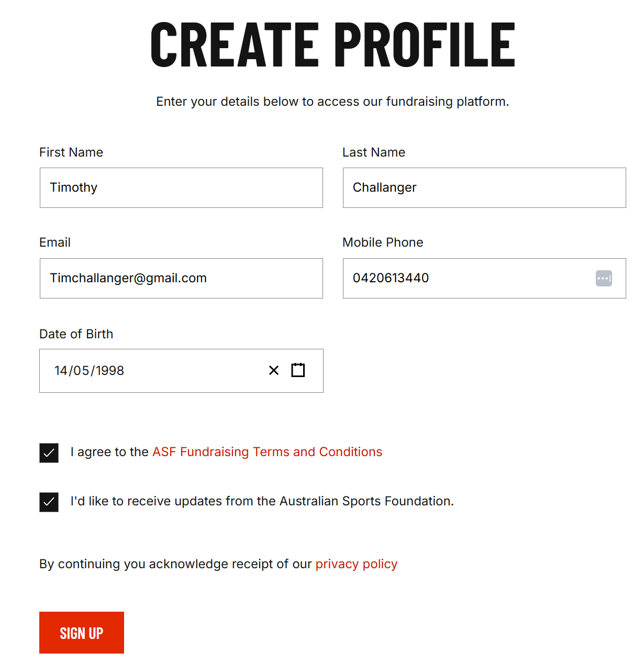644x663 pixels.
Task: Open ASF Fundraising Terms and Conditions link
Action: pos(267,452)
